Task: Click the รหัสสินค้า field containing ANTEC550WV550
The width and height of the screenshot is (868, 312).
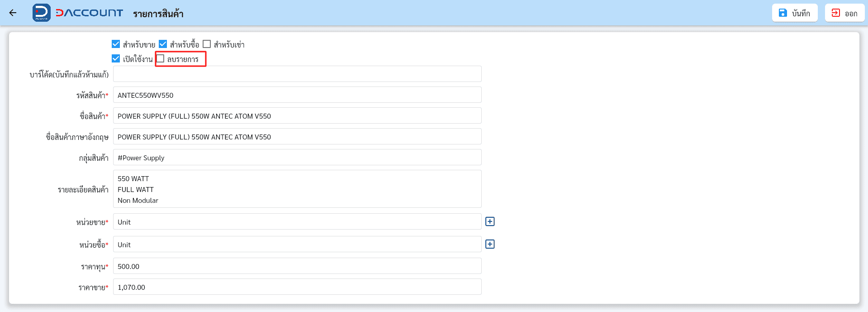Action: coord(297,95)
